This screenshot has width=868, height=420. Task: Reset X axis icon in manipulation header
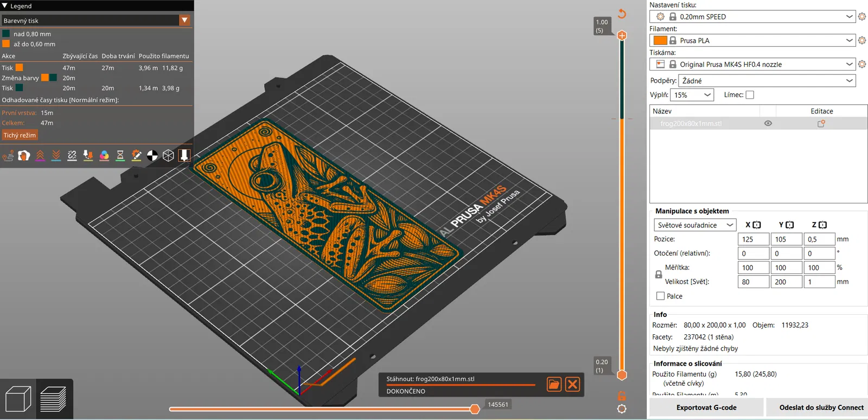(x=757, y=225)
